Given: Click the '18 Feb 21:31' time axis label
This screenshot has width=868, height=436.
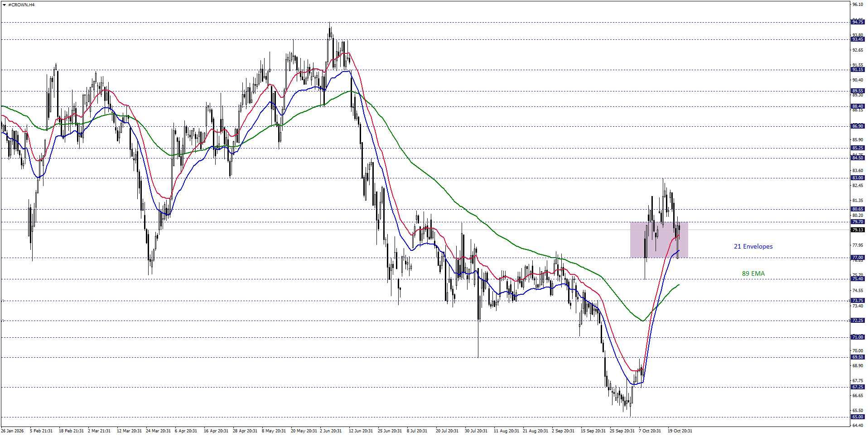Looking at the screenshot, I should click(71, 431).
